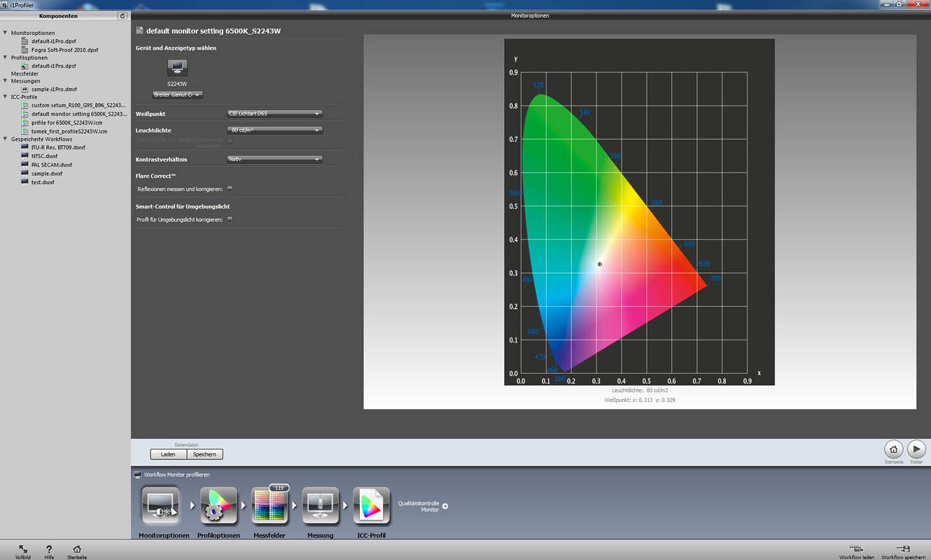Open the Weißpunkt CIE Lichtart D65 dropdown
931x560 pixels.
click(x=274, y=113)
